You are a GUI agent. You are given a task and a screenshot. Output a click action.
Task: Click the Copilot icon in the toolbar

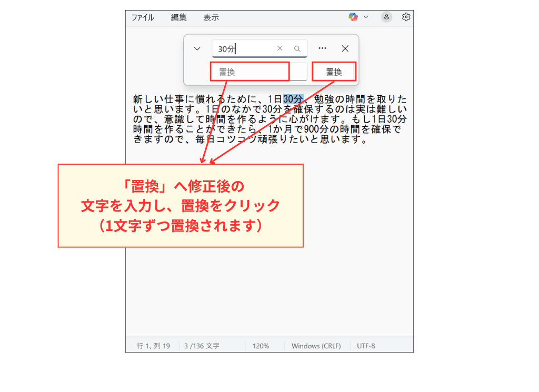coord(353,17)
